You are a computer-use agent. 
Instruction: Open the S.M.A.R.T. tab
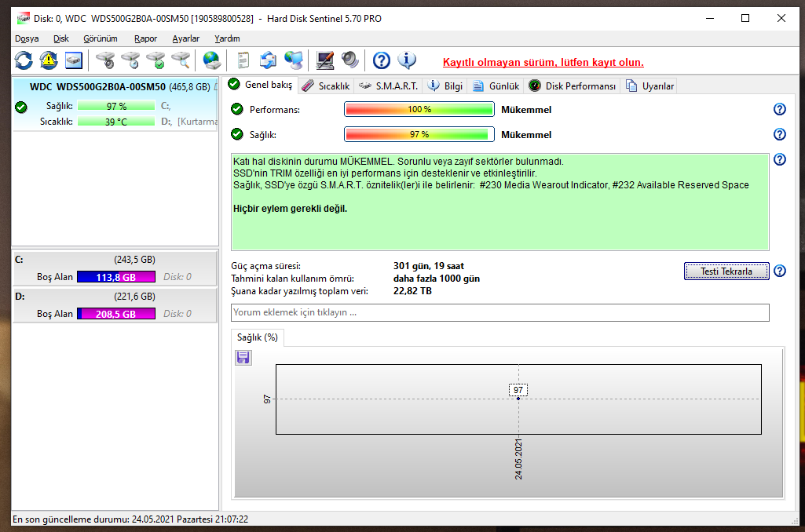tap(389, 86)
